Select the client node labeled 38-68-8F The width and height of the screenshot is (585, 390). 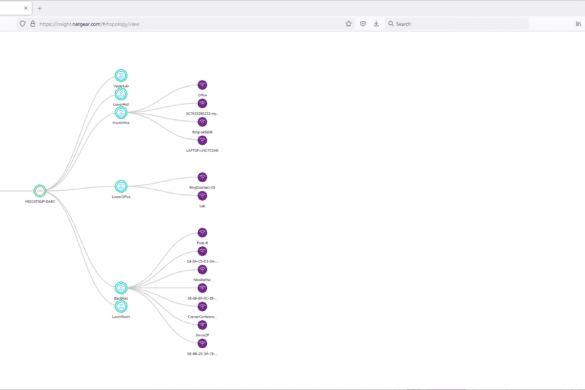pos(202,288)
